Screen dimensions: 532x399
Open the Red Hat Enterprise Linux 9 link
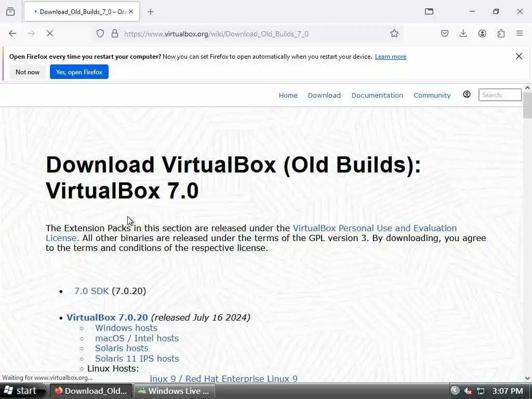(224, 379)
